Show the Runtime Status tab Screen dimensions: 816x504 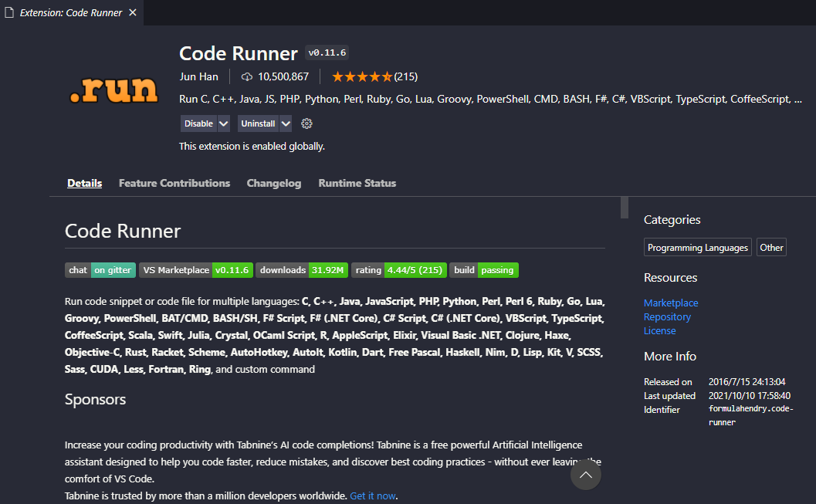coord(357,183)
